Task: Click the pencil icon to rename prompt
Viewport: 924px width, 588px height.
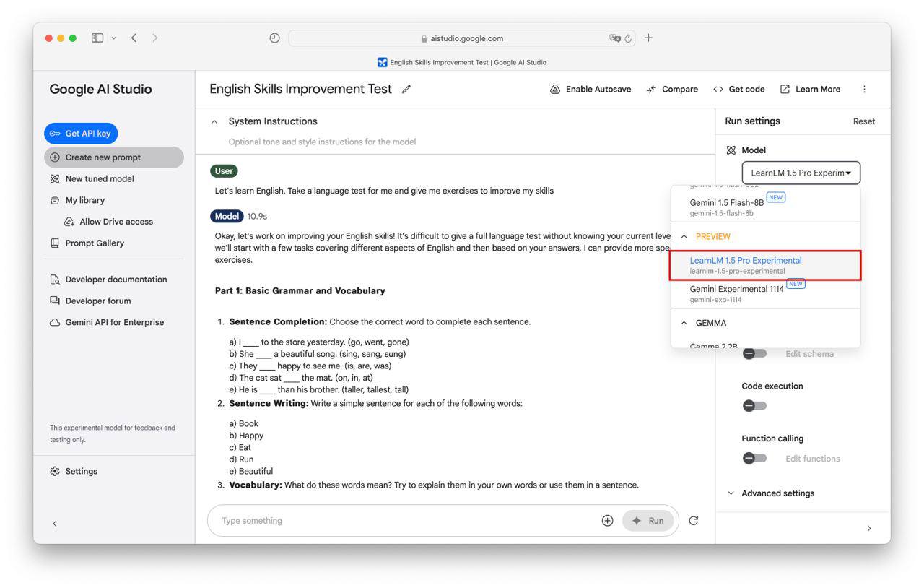Action: coord(406,90)
